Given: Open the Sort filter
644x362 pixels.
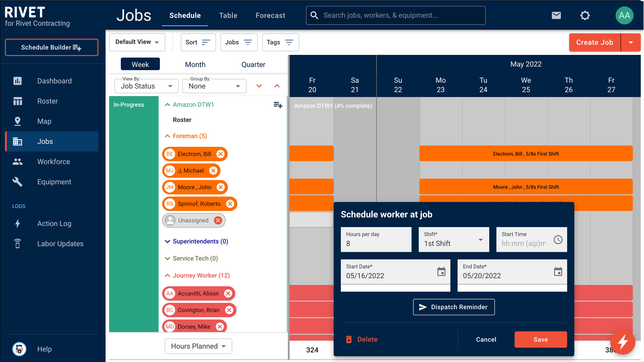Looking at the screenshot, I should tap(198, 42).
